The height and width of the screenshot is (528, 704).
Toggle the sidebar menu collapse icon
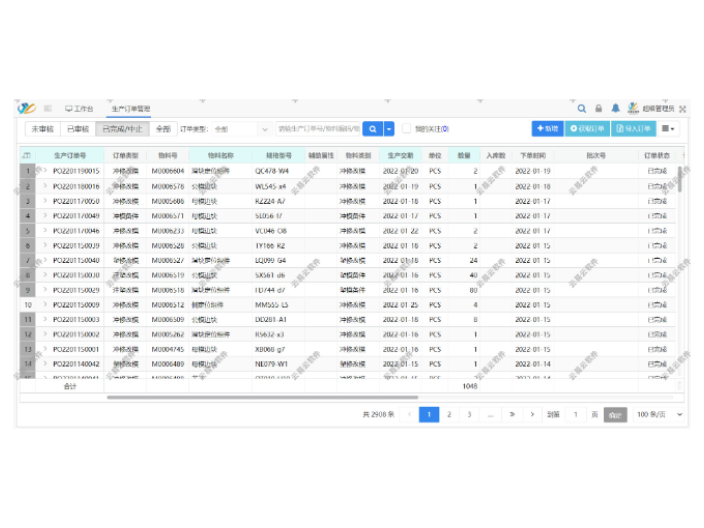[x=48, y=108]
